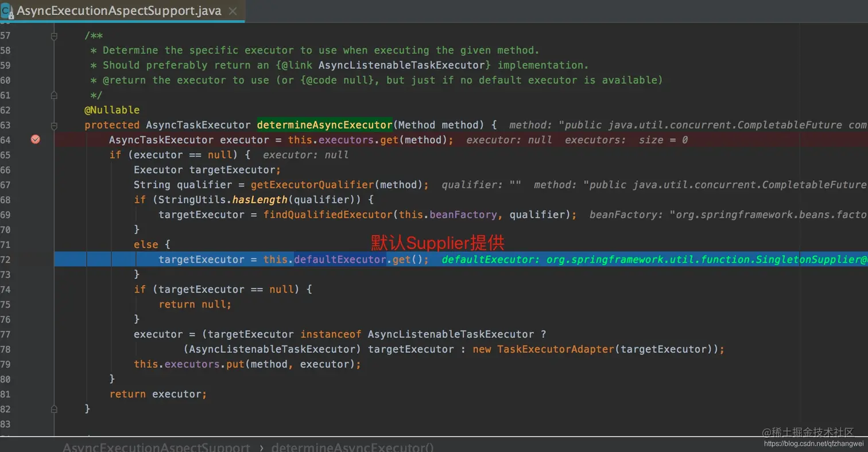
Task: Click the determineAsyncExecutor() breadcrumb
Action: (x=352, y=448)
